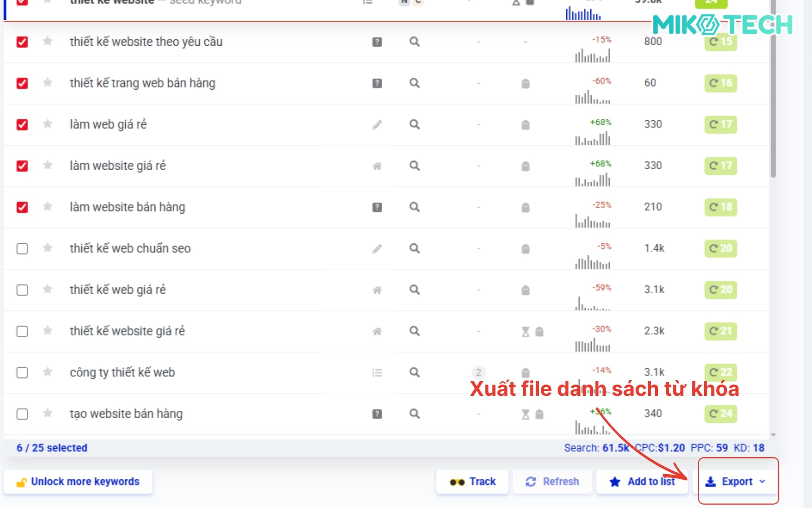812x508 pixels.
Task: Click the green difficulty badge 24 for "tạo website bán hàng"
Action: pyautogui.click(x=720, y=414)
